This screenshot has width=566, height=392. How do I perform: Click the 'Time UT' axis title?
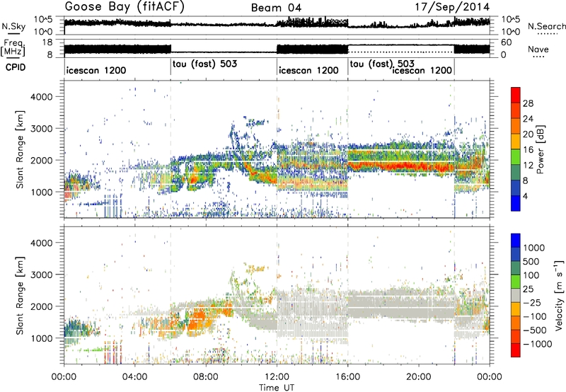tap(277, 387)
